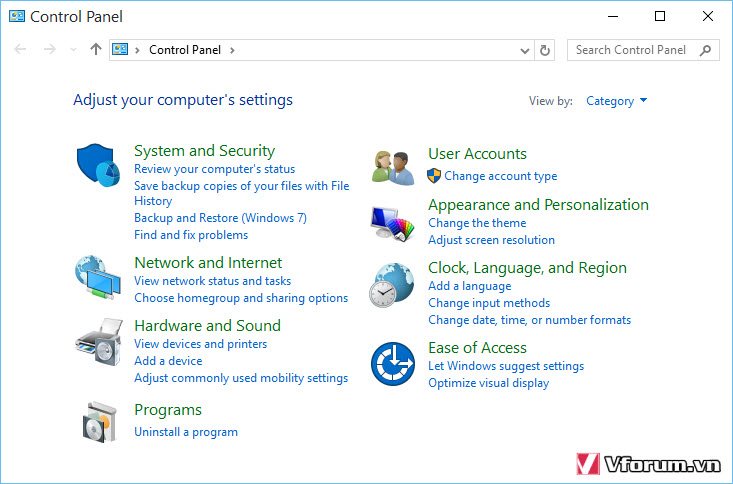
Task: Select View network status and tasks
Action: (212, 281)
